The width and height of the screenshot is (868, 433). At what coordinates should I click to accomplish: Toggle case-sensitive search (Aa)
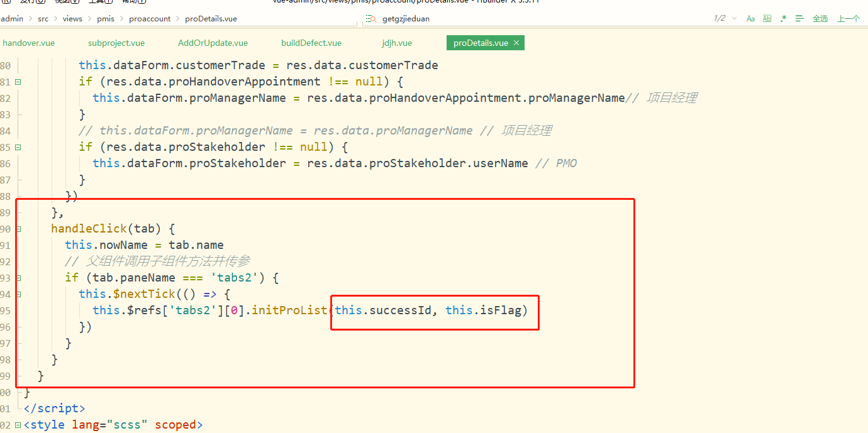click(x=750, y=19)
